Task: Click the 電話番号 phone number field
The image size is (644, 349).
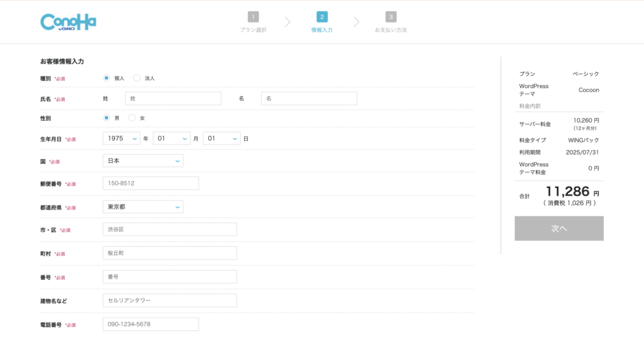Action: click(x=150, y=324)
